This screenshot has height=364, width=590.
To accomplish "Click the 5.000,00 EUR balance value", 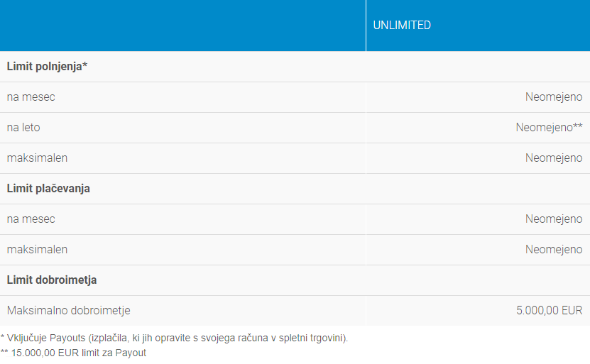I will 550,311.
